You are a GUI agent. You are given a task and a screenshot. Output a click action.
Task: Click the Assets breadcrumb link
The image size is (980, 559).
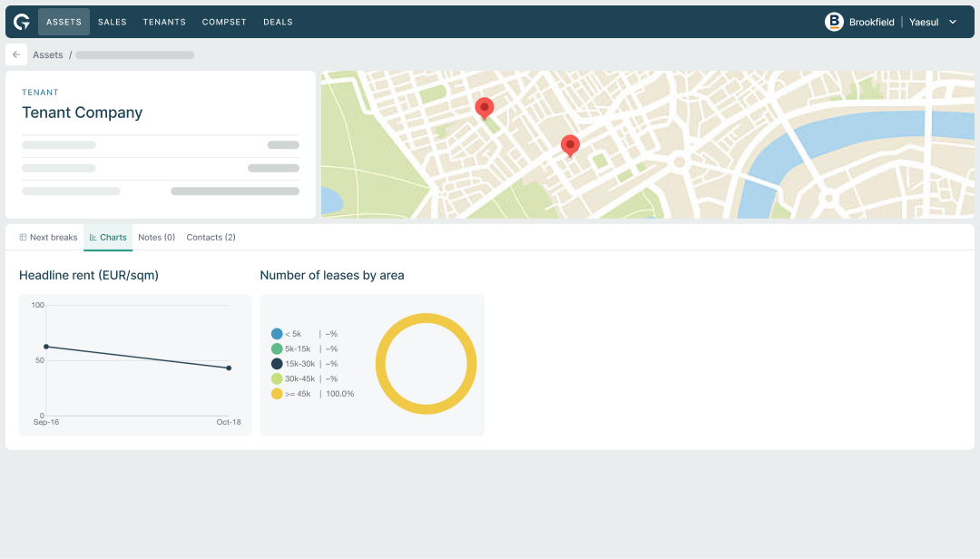48,55
